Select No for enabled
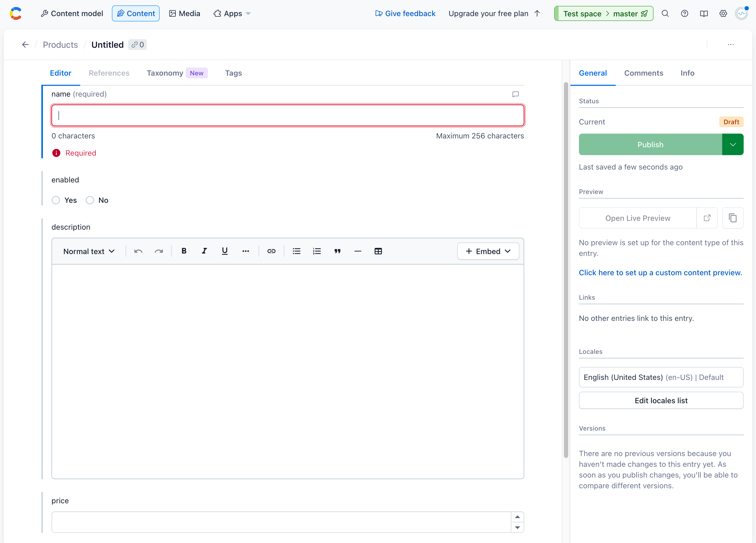This screenshot has height=543, width=756. pyautogui.click(x=90, y=200)
